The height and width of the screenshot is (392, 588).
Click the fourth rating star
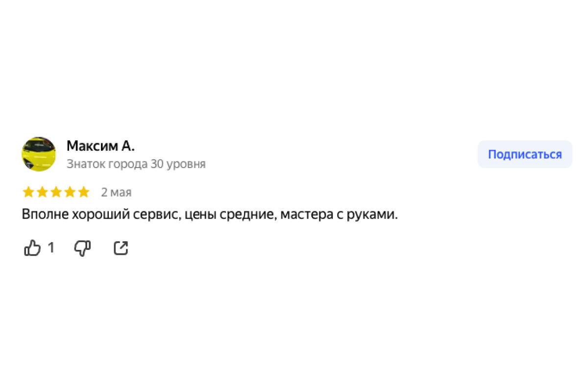[70, 192]
